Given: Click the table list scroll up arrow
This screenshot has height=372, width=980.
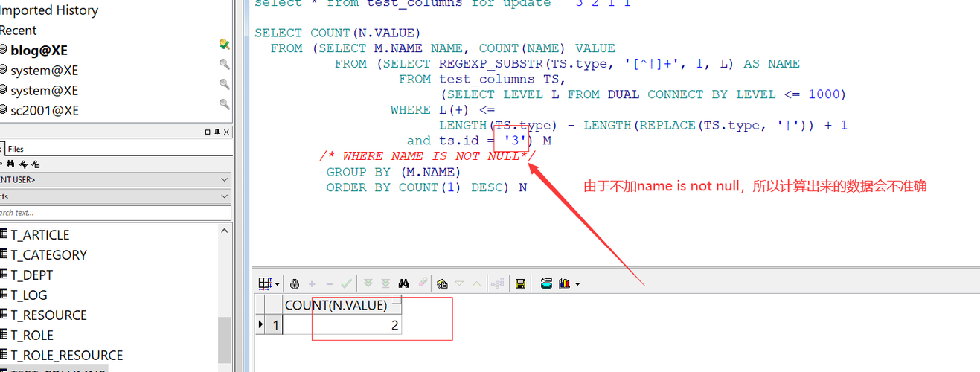Looking at the screenshot, I should click(225, 230).
